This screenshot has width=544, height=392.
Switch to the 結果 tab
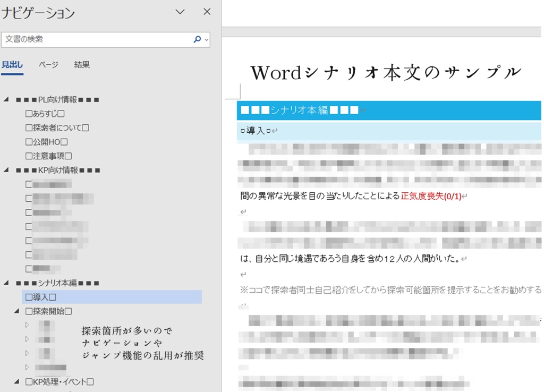point(82,65)
